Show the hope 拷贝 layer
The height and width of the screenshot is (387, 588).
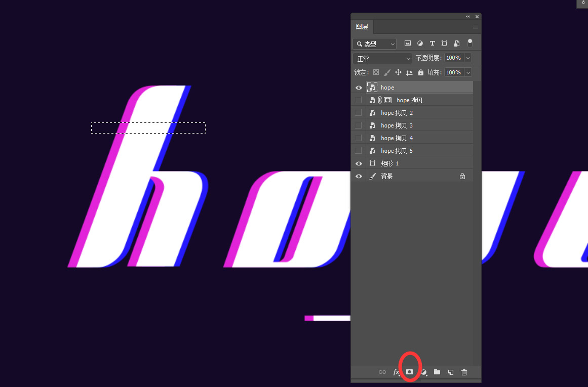(x=359, y=100)
